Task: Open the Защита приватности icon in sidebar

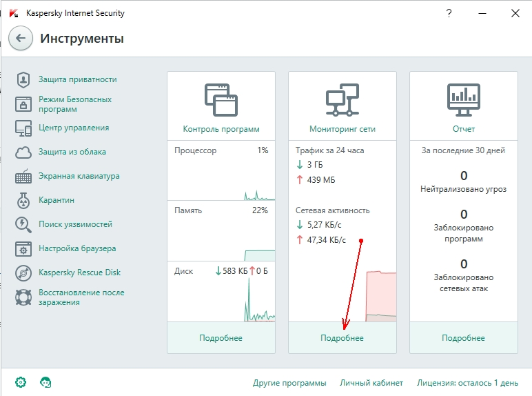Action: (x=23, y=80)
